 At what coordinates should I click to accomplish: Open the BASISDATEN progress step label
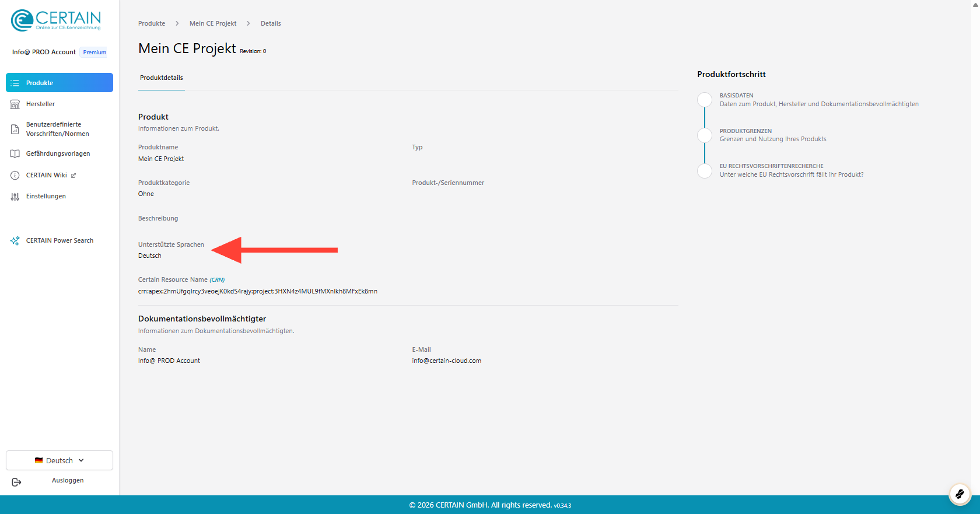[x=737, y=96]
